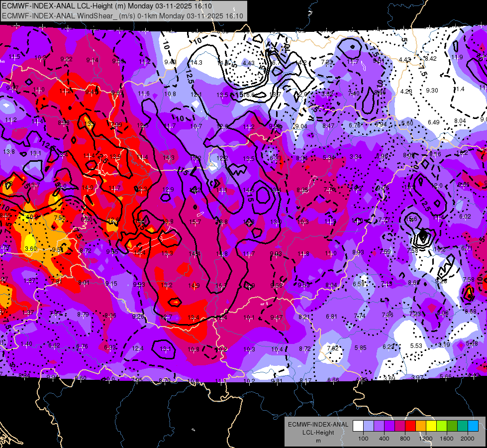Click the wind shear value 6.02
Image resolution: width=487 pixels, height=448 pixels.
click(x=465, y=217)
